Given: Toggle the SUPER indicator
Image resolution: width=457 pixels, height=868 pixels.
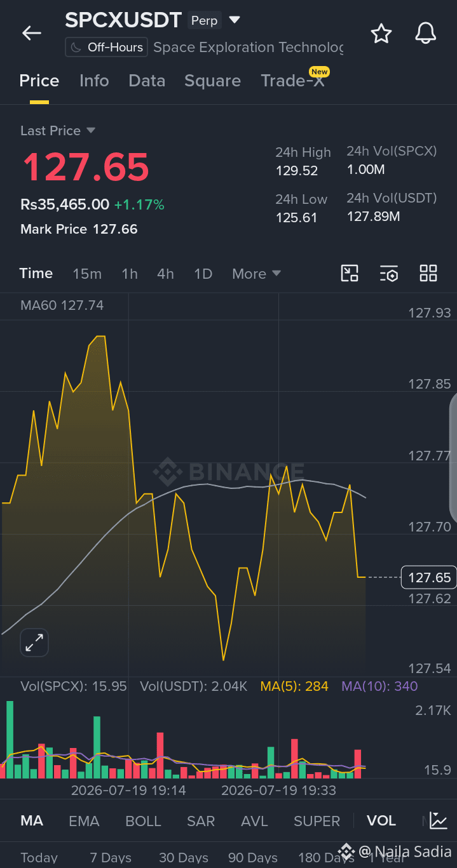Looking at the screenshot, I should (317, 821).
